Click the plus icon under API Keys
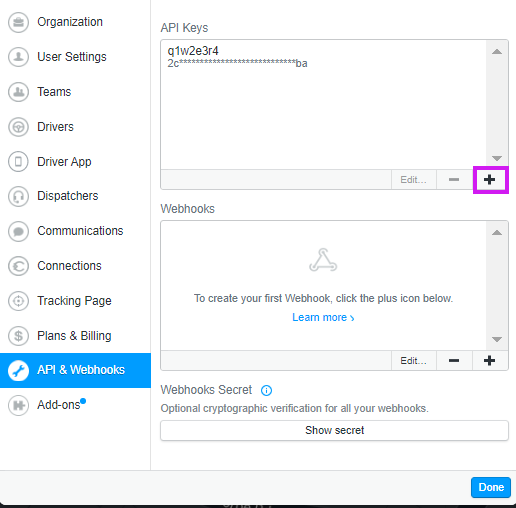 point(490,180)
